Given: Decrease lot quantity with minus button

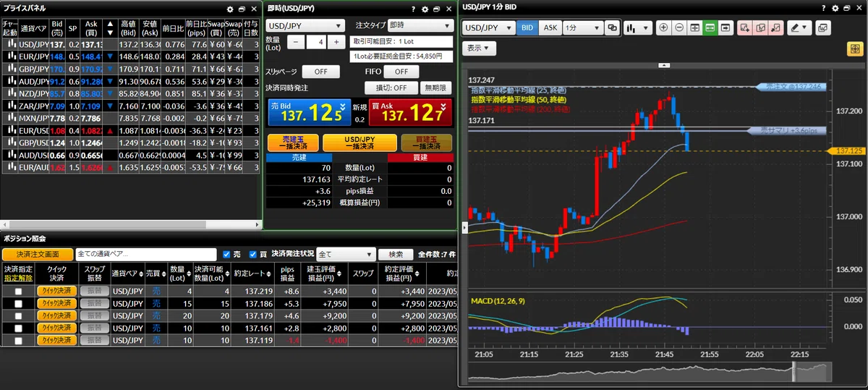Looking at the screenshot, I should [x=296, y=42].
